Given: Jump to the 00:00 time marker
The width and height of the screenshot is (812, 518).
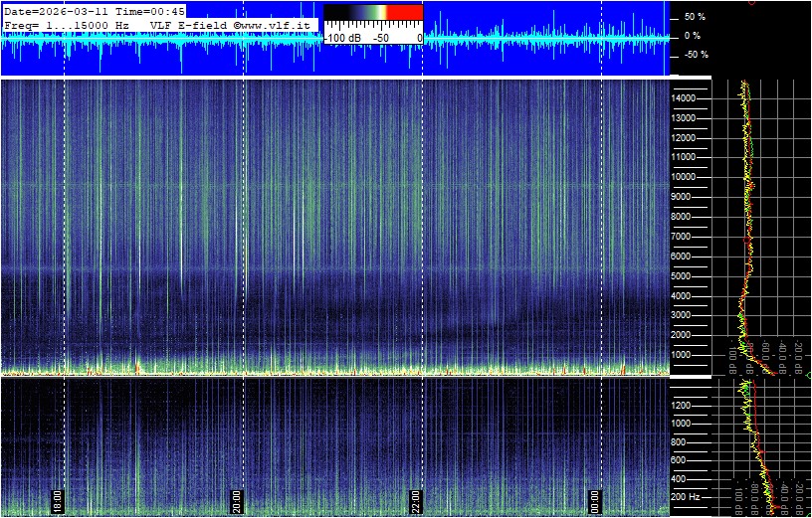Looking at the screenshot, I should coord(595,500).
